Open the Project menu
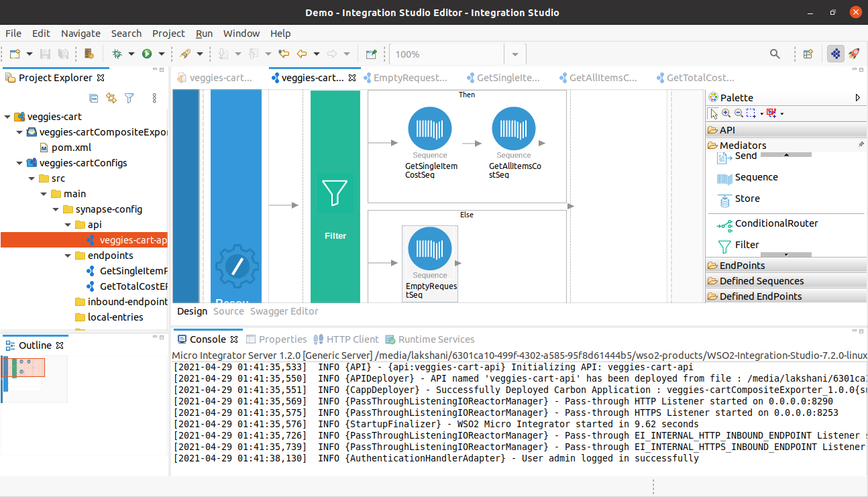The height and width of the screenshot is (497, 868). tap(168, 34)
